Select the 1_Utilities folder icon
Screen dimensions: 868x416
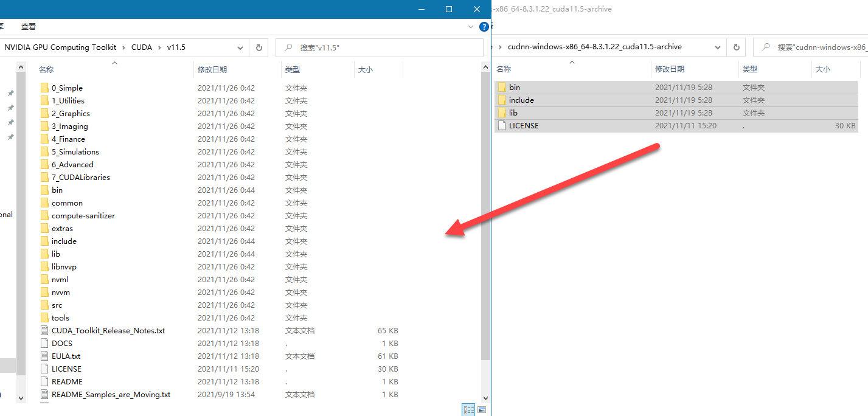tap(44, 100)
